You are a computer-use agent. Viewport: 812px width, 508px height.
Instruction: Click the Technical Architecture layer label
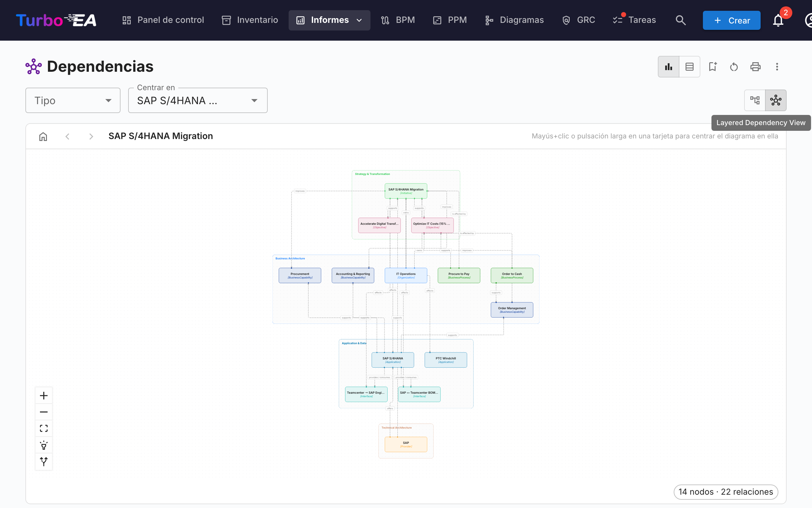396,428
